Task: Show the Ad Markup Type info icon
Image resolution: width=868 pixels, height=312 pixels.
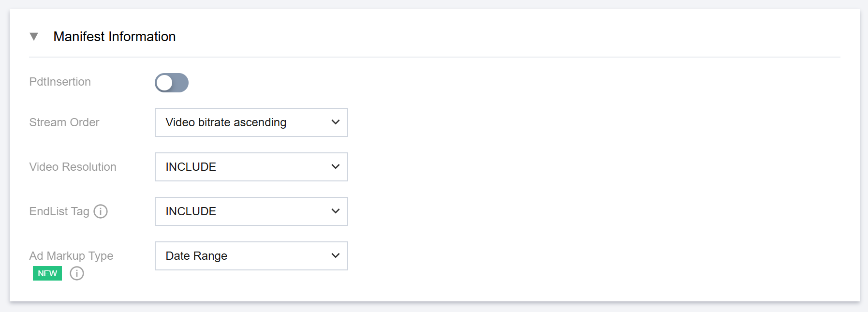Action: coord(77,273)
